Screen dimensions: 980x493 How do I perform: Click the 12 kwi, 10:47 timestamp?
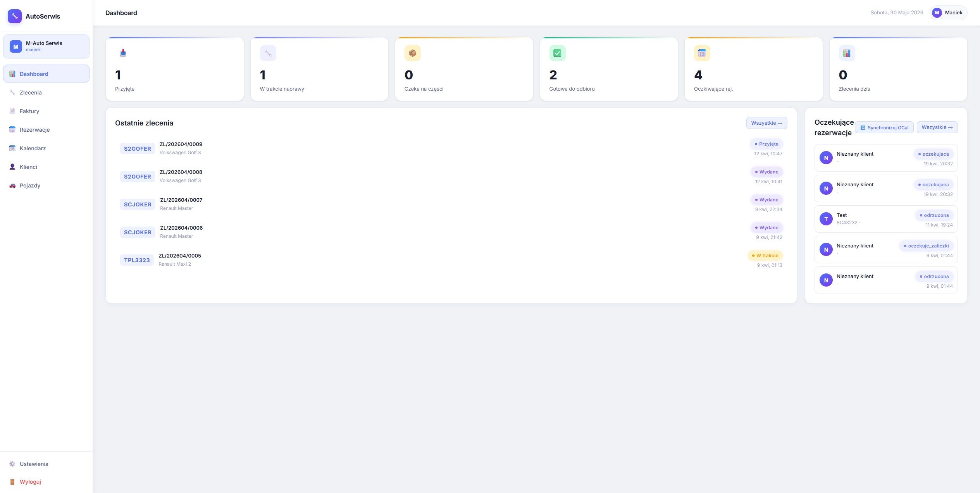768,154
